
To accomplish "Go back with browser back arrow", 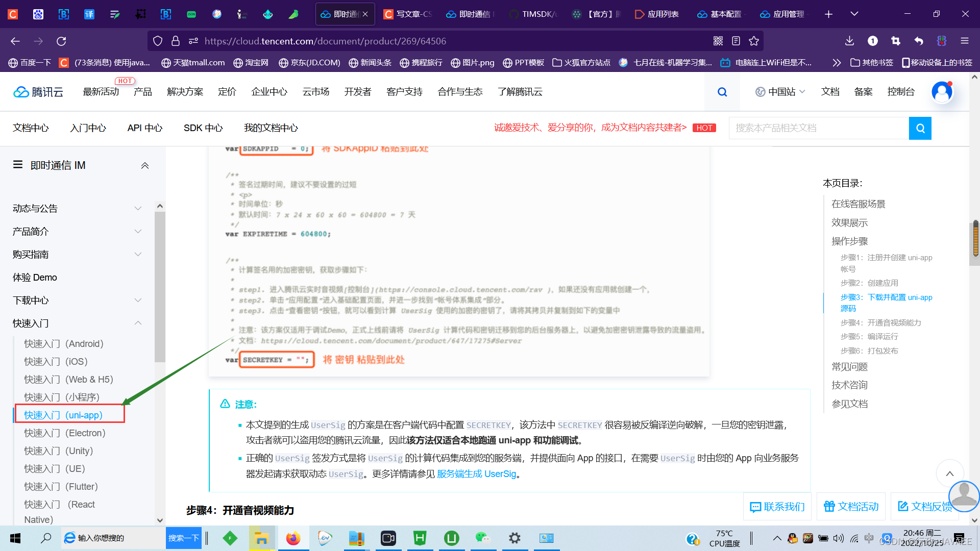I will point(15,41).
